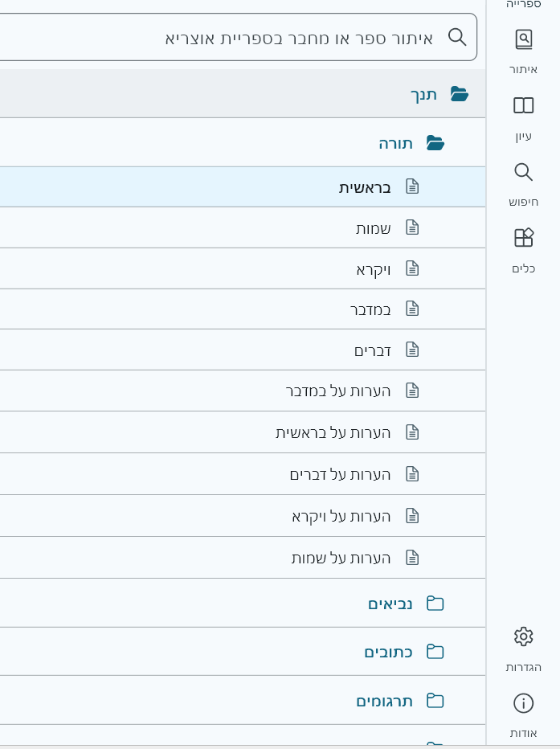The image size is (560, 749).
Task: Click the document icon beside שמות
Action: tap(412, 227)
